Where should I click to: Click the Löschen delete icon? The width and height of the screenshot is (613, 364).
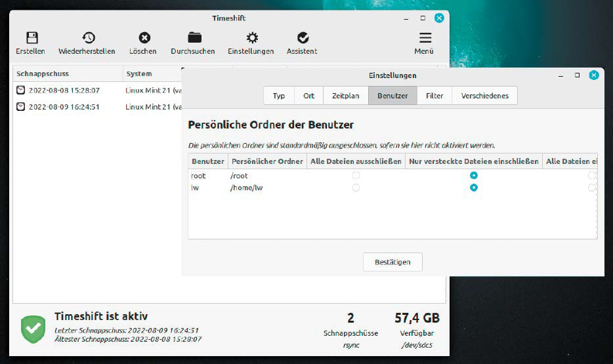tap(144, 38)
